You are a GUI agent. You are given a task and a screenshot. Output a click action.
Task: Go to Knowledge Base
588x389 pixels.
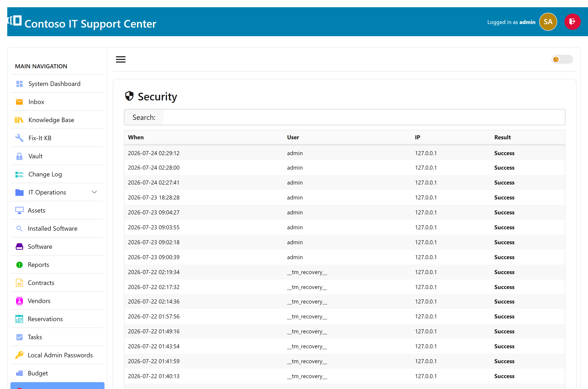(57, 120)
